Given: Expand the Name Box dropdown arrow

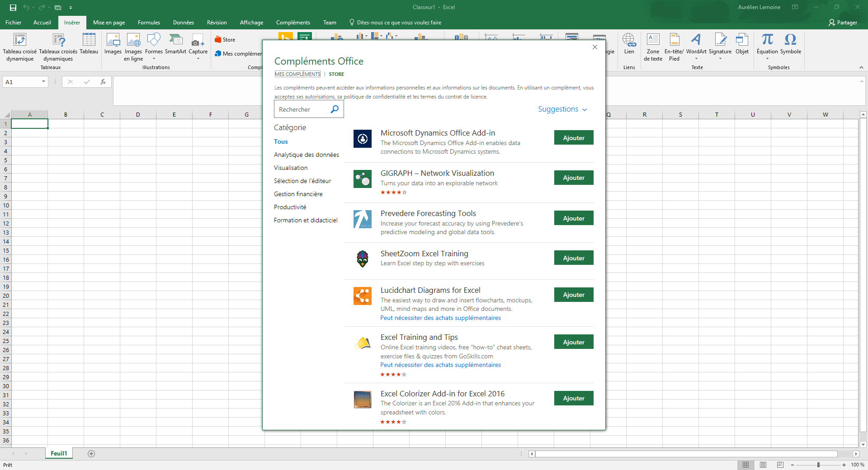Looking at the screenshot, I should (x=43, y=82).
